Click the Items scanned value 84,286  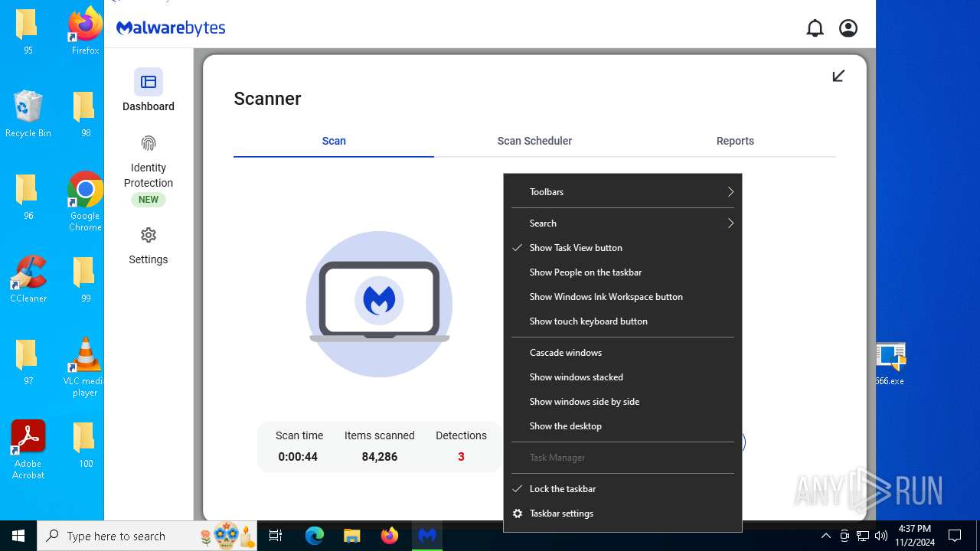[x=379, y=457]
